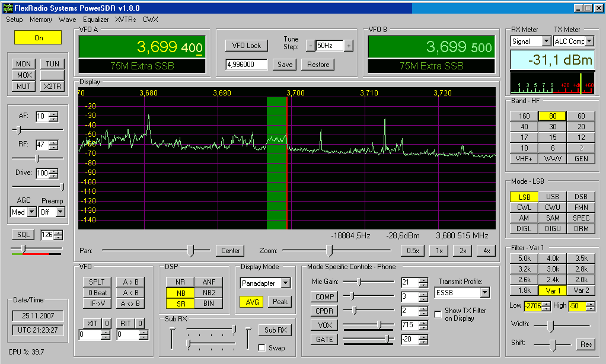The image size is (606, 364).
Task: Toggle the yellow On power button
Action: coord(39,37)
